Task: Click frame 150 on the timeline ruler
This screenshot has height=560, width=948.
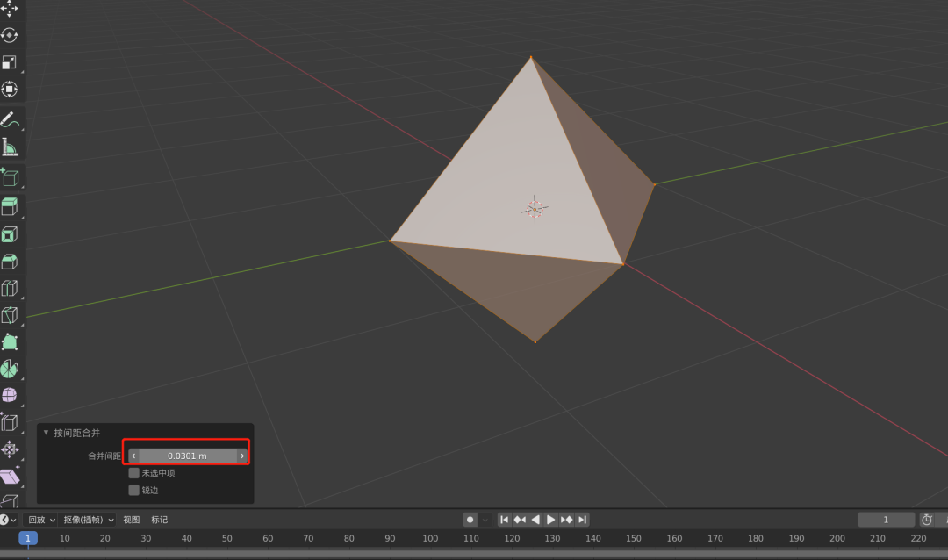Action: [x=633, y=538]
